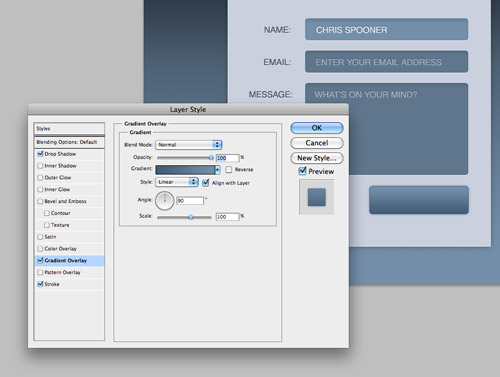Click the Opacity value field
500x377 pixels.
[x=228, y=158]
